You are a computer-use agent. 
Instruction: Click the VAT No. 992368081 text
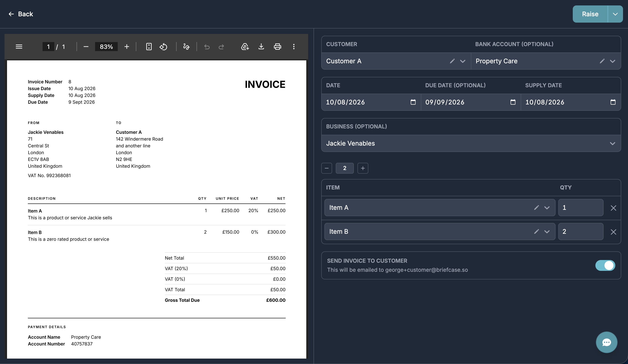click(x=49, y=175)
